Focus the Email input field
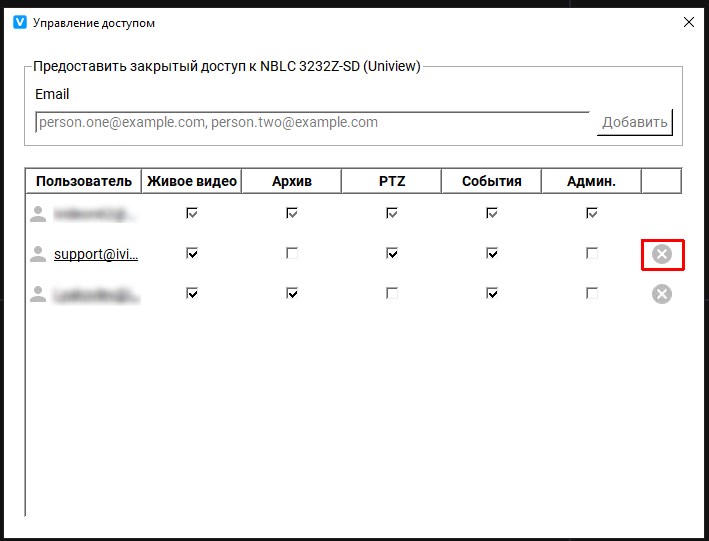The image size is (709, 541). coord(312,123)
